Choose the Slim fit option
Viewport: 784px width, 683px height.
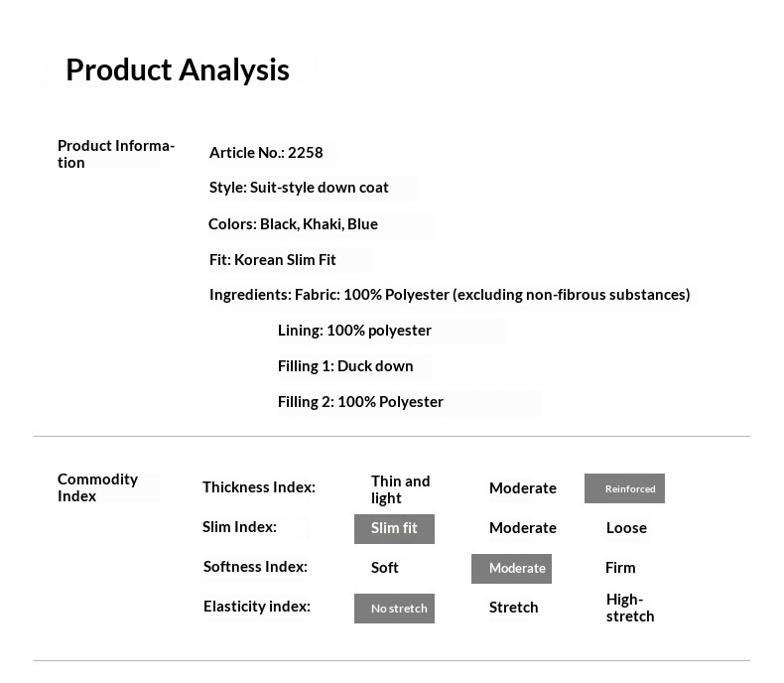pyautogui.click(x=394, y=528)
